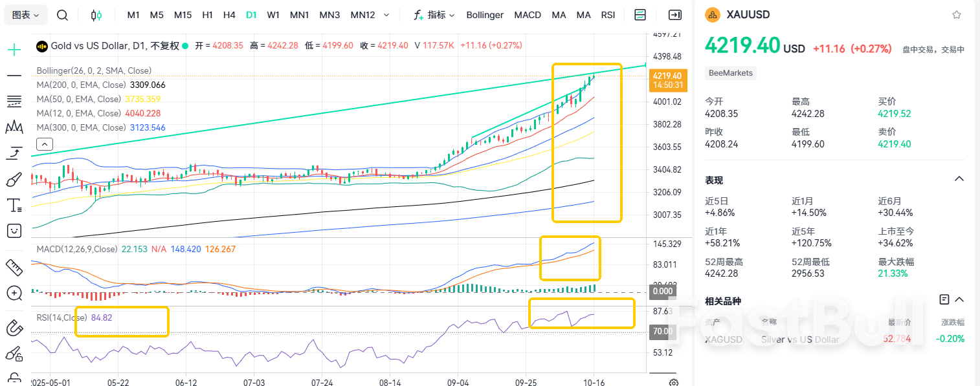Add XAUUSD to favorites with star
The width and height of the screenshot is (980, 386).
pyautogui.click(x=957, y=15)
